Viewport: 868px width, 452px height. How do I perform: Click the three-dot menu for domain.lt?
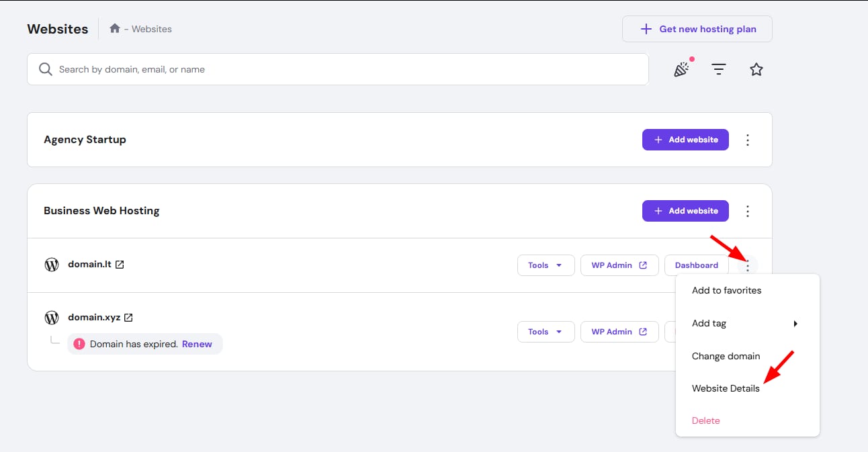click(748, 266)
